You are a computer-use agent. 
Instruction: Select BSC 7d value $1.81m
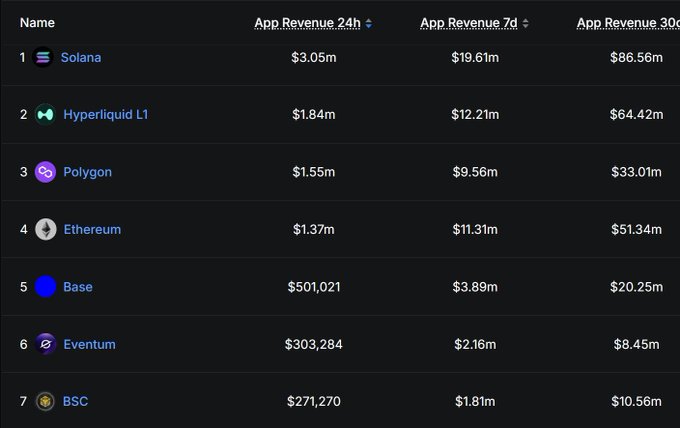coord(475,402)
